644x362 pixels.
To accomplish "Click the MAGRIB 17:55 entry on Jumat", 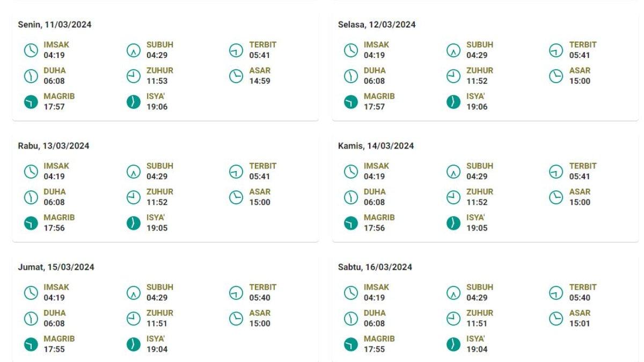I will tap(59, 344).
